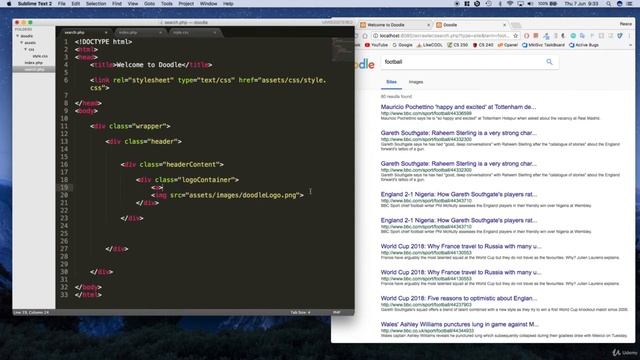Screen dimensions: 640x360
Task: Switch to the Welcome to Doodle browser tab
Action: pyautogui.click(x=394, y=25)
